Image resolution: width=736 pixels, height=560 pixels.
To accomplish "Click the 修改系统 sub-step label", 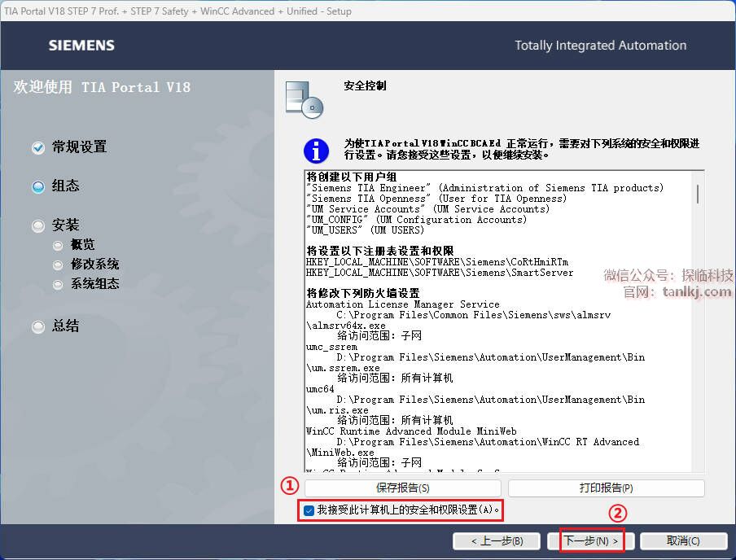I will [x=94, y=265].
